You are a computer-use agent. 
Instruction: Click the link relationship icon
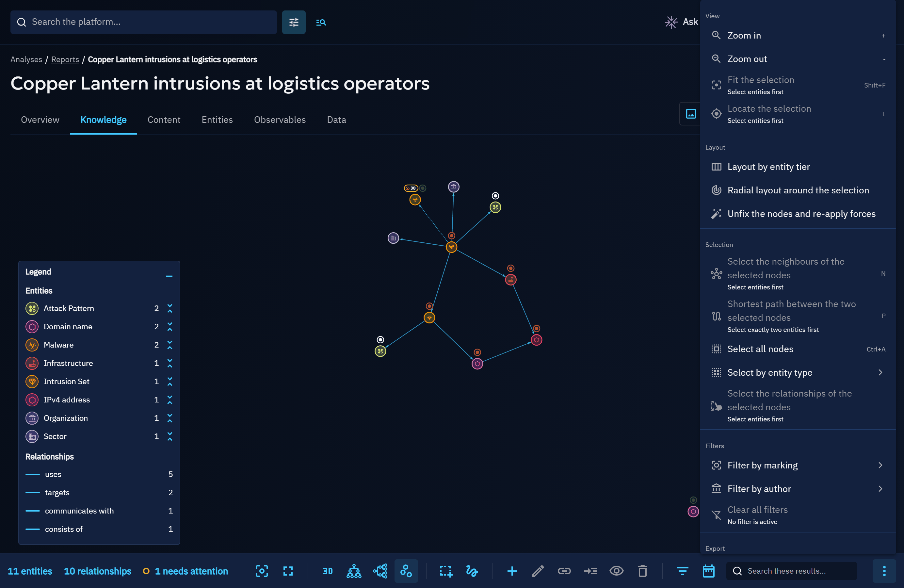pyautogui.click(x=564, y=571)
